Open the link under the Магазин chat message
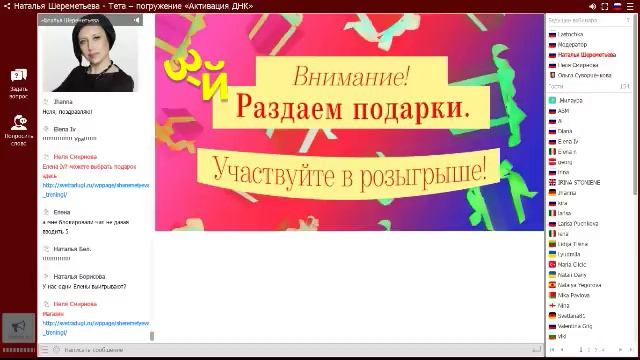The height and width of the screenshot is (360, 640). point(96,328)
